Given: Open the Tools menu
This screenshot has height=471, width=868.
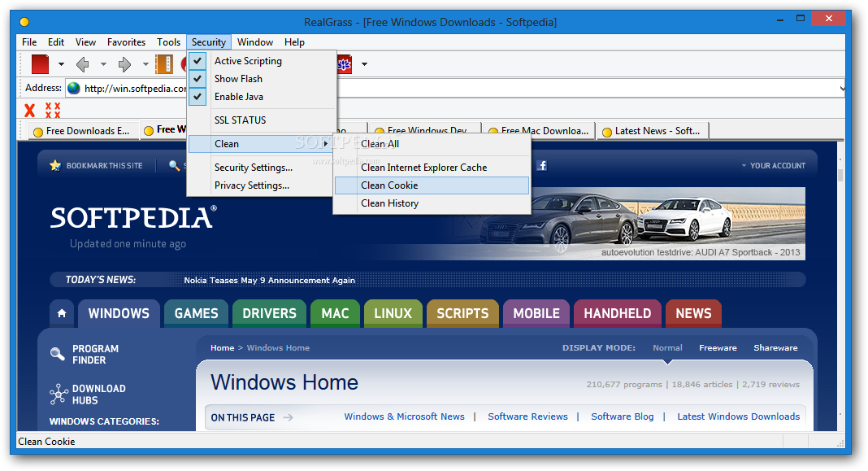Looking at the screenshot, I should click(x=168, y=42).
